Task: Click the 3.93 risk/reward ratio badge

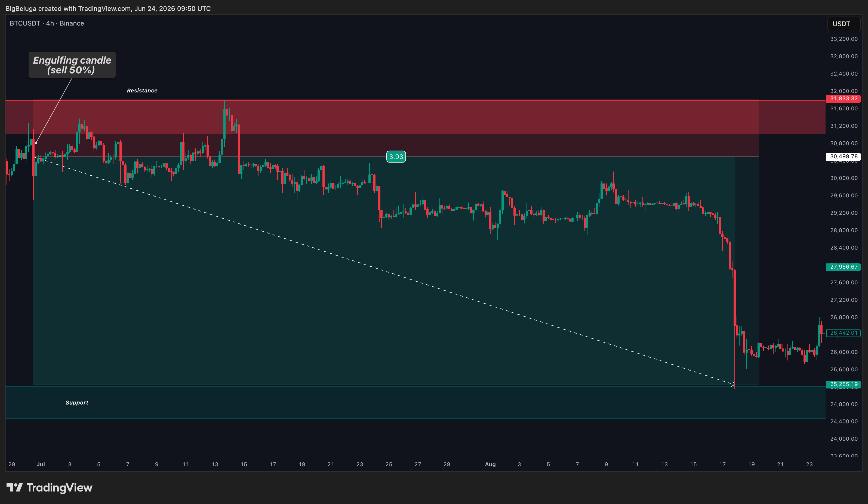Action: click(396, 157)
